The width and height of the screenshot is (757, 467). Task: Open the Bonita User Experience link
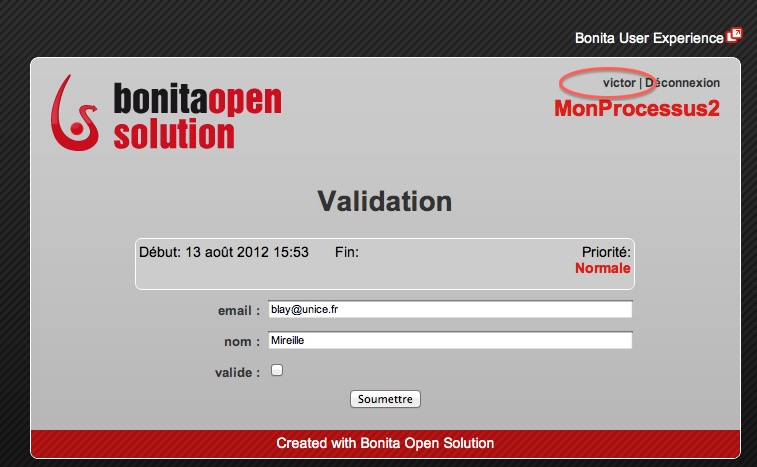coord(648,38)
